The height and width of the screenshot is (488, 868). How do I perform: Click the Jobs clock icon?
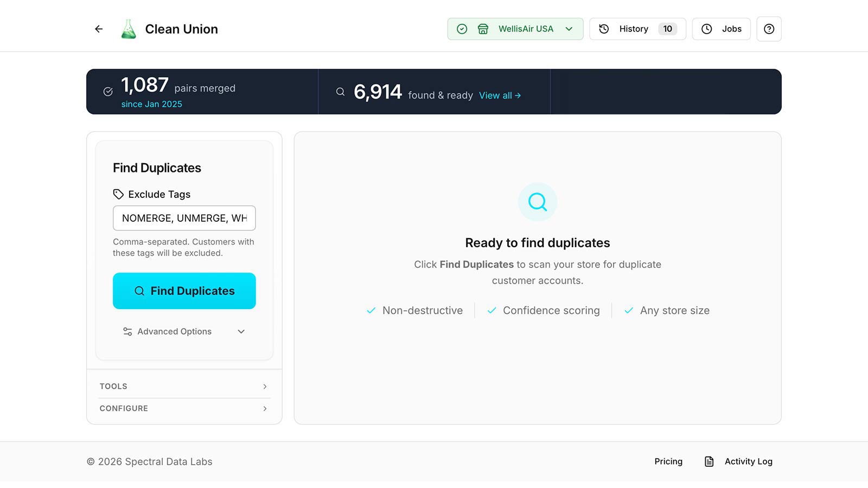[706, 29]
